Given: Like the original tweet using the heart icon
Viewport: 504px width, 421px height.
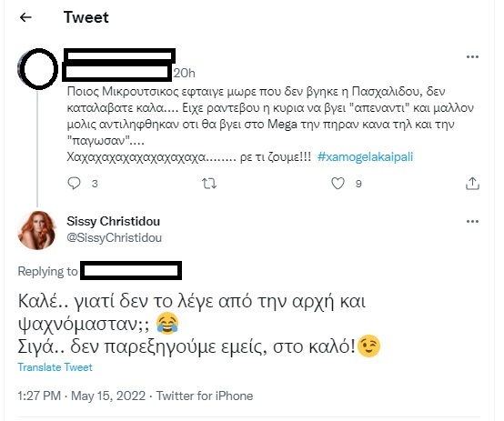Looking at the screenshot, I should click(x=338, y=184).
